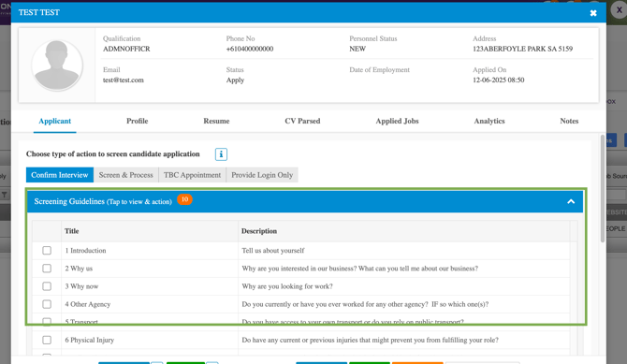This screenshot has width=627, height=364.
Task: Select the Provide Login Only action
Action: 262,175
